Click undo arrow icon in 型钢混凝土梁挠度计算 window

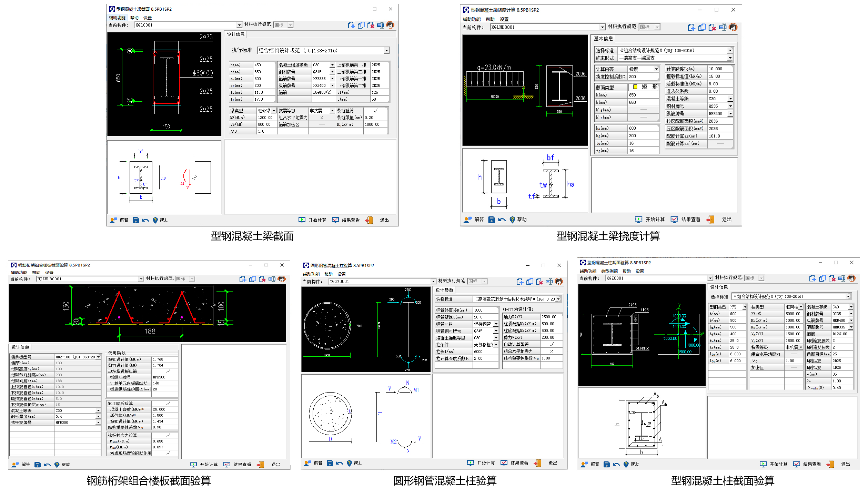tap(502, 220)
